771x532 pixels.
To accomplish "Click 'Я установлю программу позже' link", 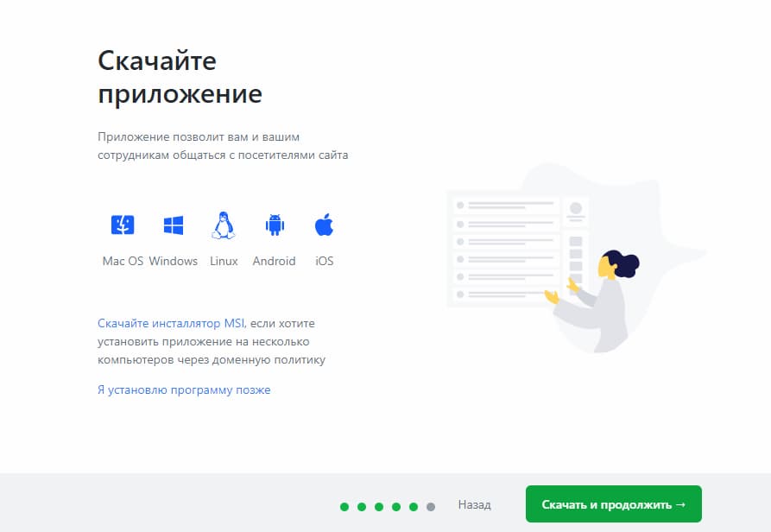I will click(183, 389).
